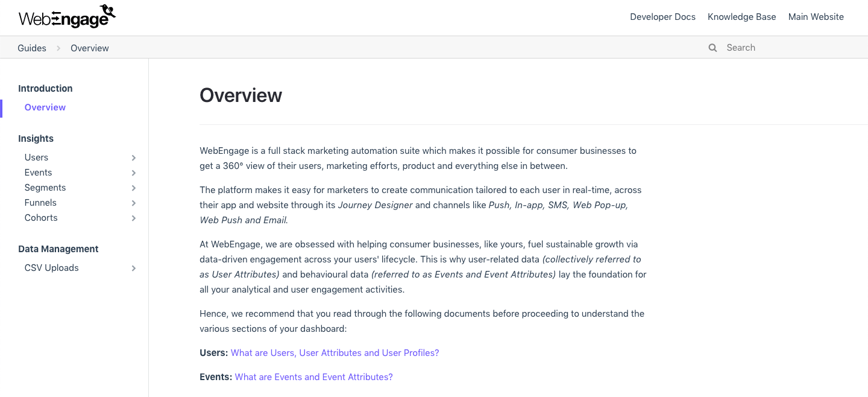Open "What are Users, User Attributes" link
Image resolution: width=868 pixels, height=397 pixels.
pos(335,353)
